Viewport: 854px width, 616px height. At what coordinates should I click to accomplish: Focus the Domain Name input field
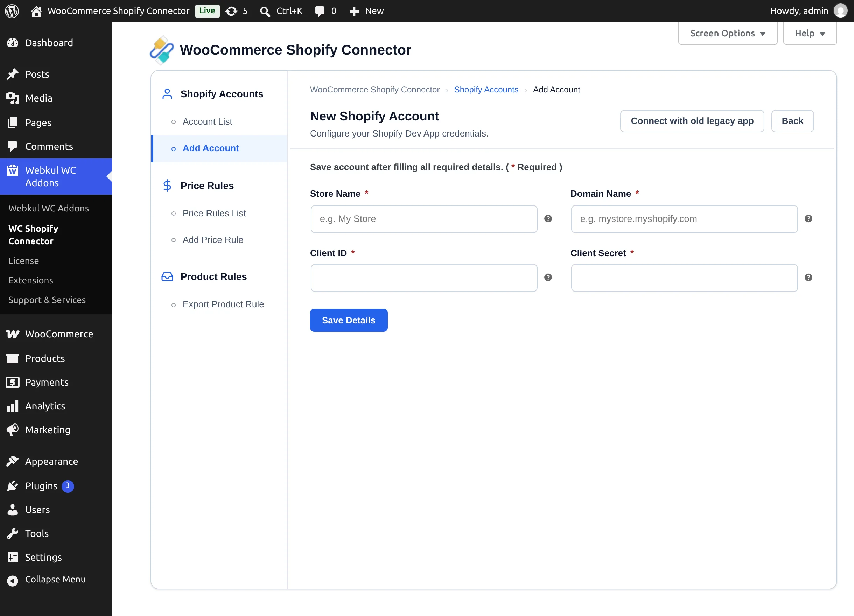pos(685,219)
